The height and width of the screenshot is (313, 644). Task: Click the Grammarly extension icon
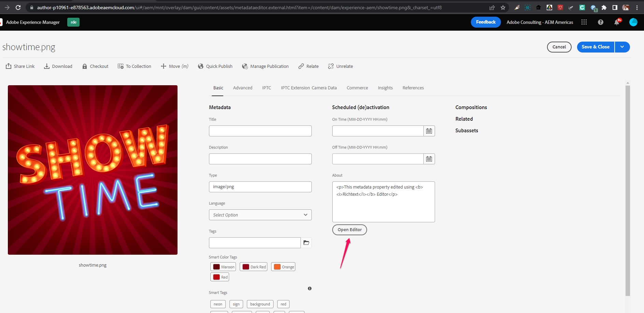point(582,8)
